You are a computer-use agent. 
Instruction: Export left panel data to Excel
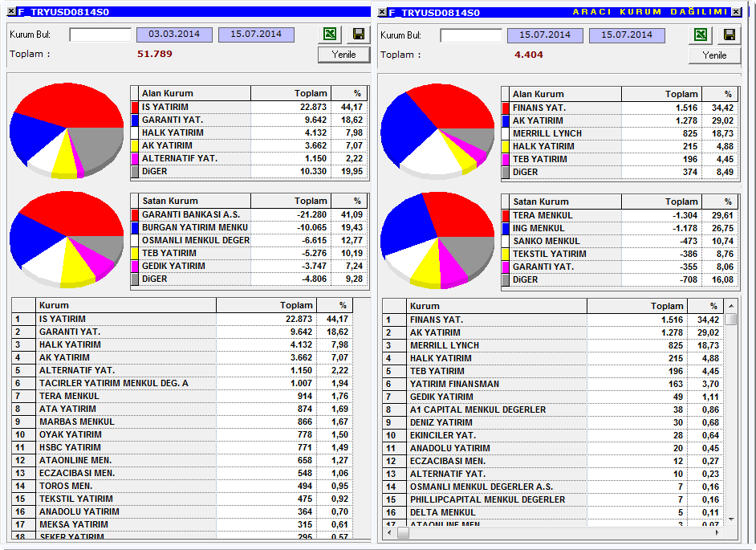click(330, 34)
